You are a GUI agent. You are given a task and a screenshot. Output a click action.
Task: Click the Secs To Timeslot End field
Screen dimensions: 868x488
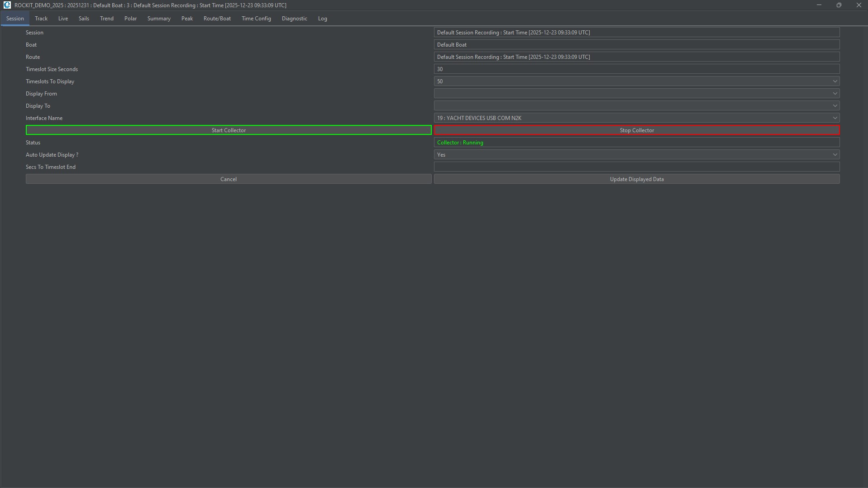pos(636,167)
